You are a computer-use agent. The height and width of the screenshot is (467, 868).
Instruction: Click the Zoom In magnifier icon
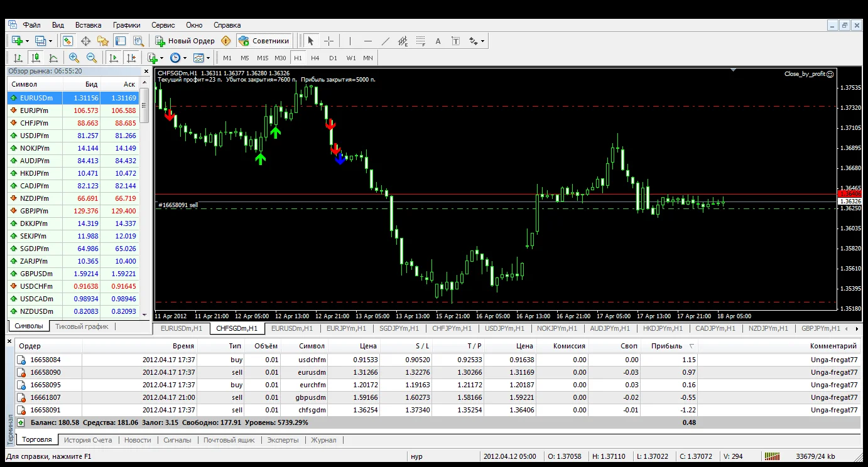pyautogui.click(x=74, y=58)
